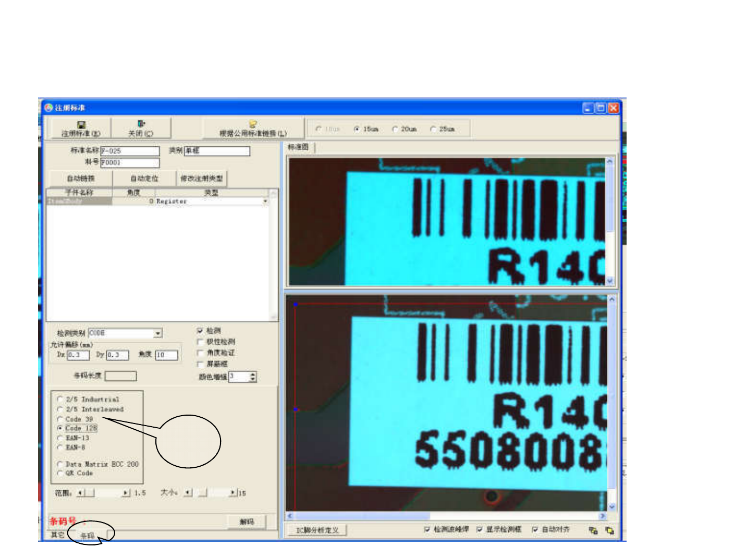Open the 检测类别 CODE dropdown
The image size is (747, 560).
click(158, 333)
